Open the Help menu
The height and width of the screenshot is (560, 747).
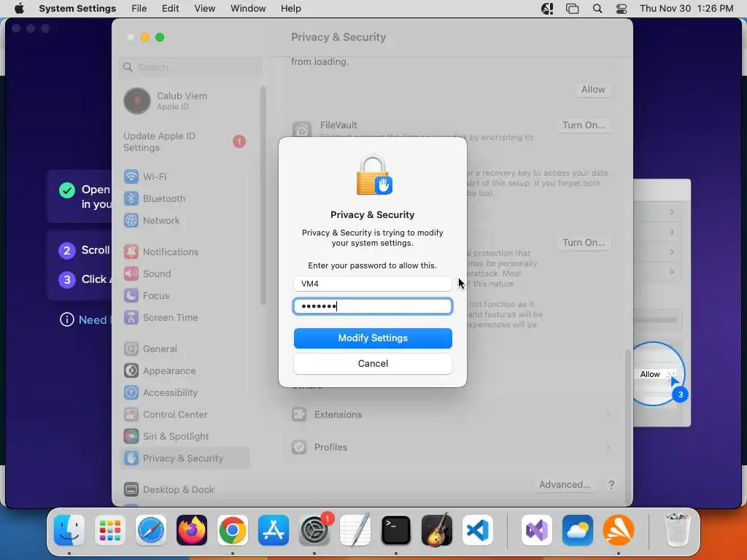pyautogui.click(x=290, y=9)
